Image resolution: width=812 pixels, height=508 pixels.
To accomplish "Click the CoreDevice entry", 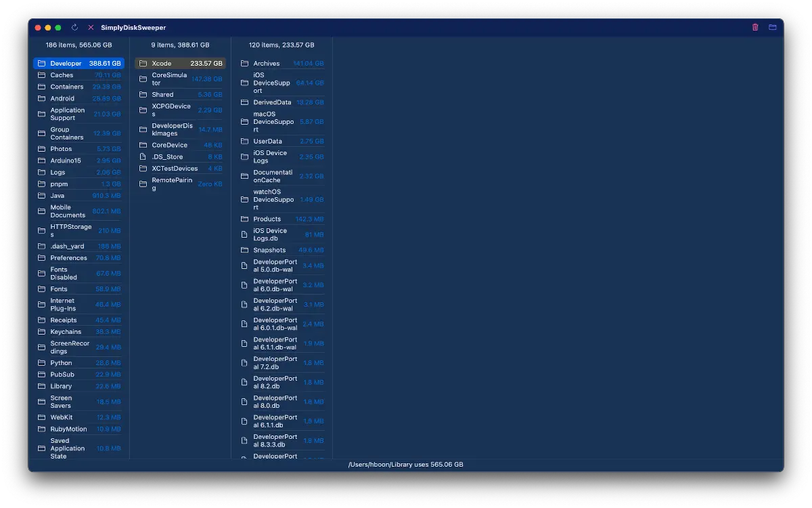I will 180,145.
